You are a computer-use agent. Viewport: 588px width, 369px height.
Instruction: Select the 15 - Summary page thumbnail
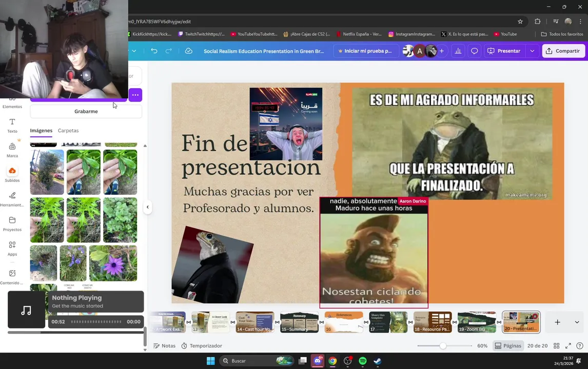[299, 322]
